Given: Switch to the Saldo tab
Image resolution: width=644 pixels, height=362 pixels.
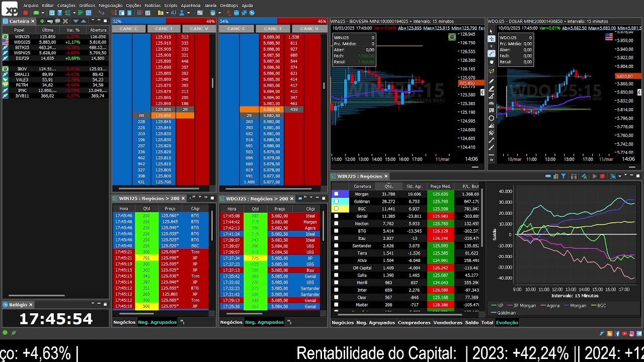Looking at the screenshot, I should [472, 322].
